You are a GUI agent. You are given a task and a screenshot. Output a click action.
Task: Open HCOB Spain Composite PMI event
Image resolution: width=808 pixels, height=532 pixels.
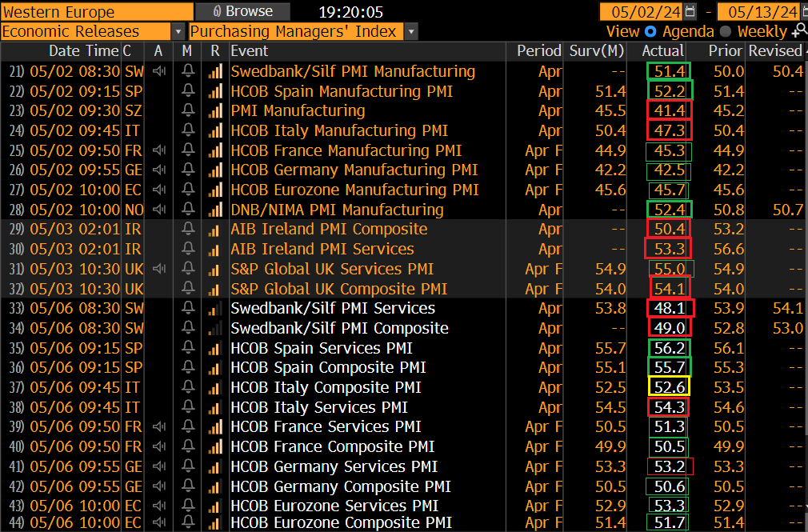pos(328,367)
